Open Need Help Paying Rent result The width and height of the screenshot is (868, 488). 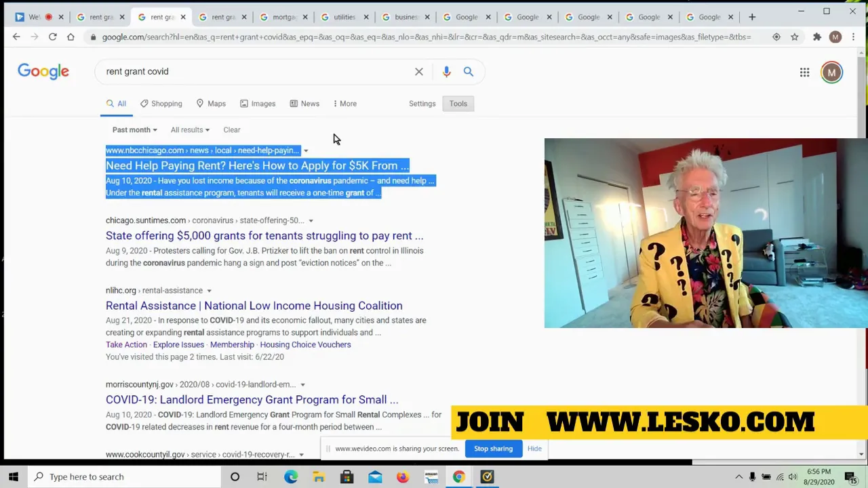[257, 165]
